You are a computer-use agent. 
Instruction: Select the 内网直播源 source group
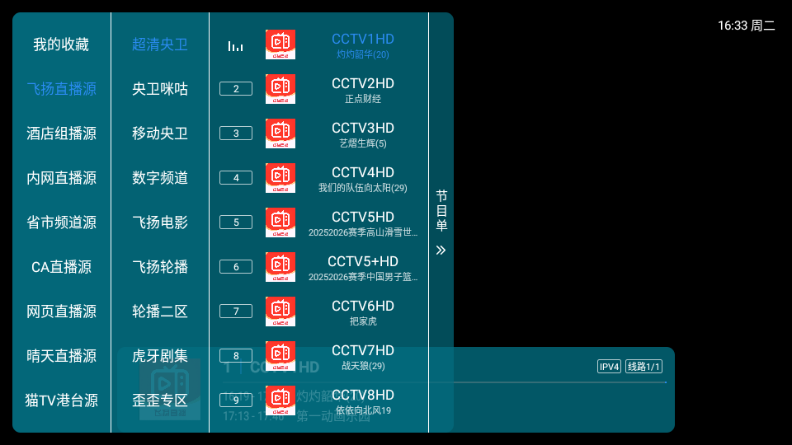[x=61, y=178]
